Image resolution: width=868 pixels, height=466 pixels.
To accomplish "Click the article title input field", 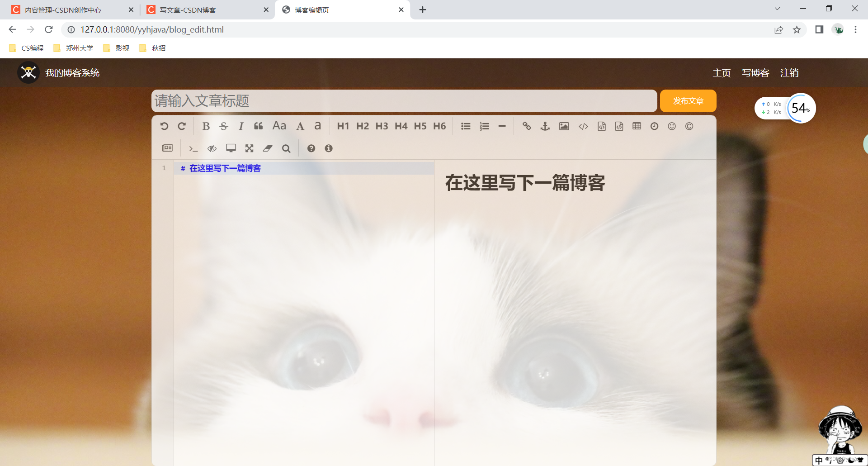I will coord(404,101).
